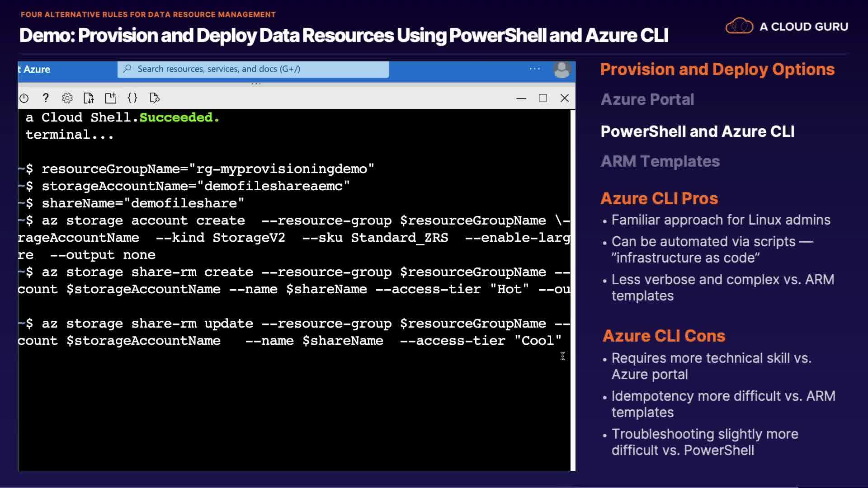Open the three-dot more options menu
Screen dimensions: 868x488
(x=535, y=69)
